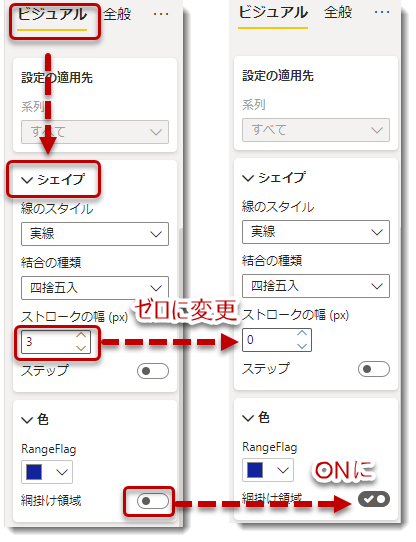This screenshot has height=542, width=416.
Task: Toggle ステップ switch in the right panel
Action: click(x=374, y=369)
